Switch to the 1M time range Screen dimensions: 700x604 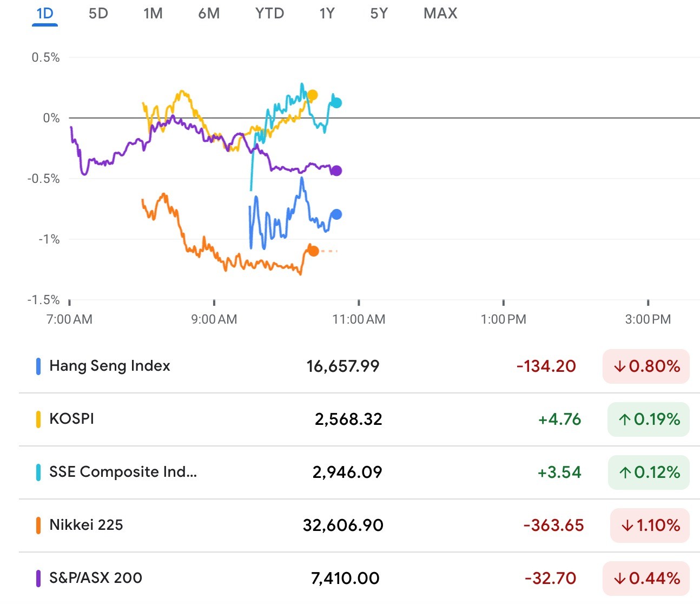click(153, 13)
